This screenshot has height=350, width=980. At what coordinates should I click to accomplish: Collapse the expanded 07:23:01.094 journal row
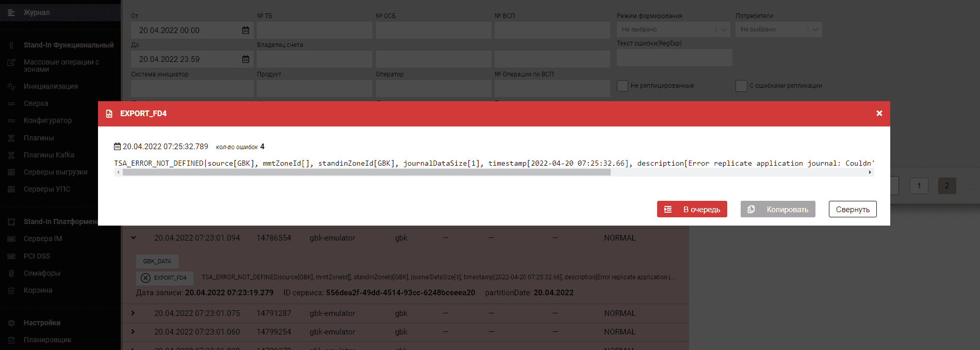click(x=133, y=238)
